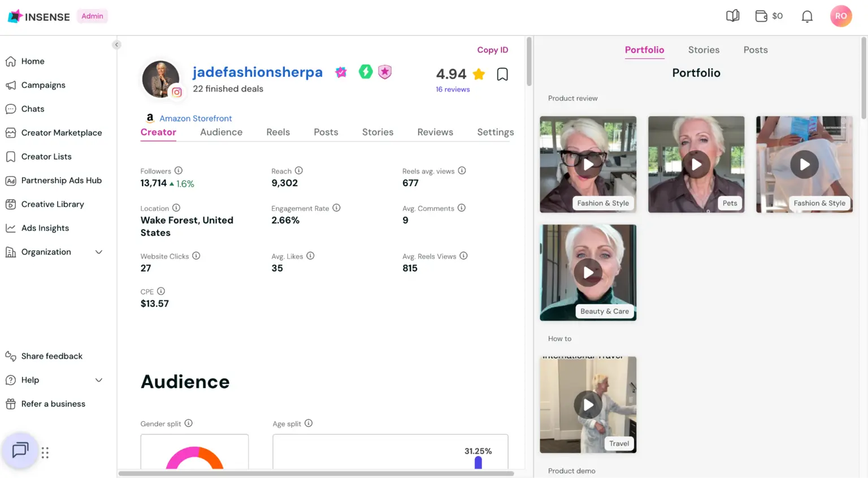
Task: Select the Portfolio tab in right panel
Action: 644,50
